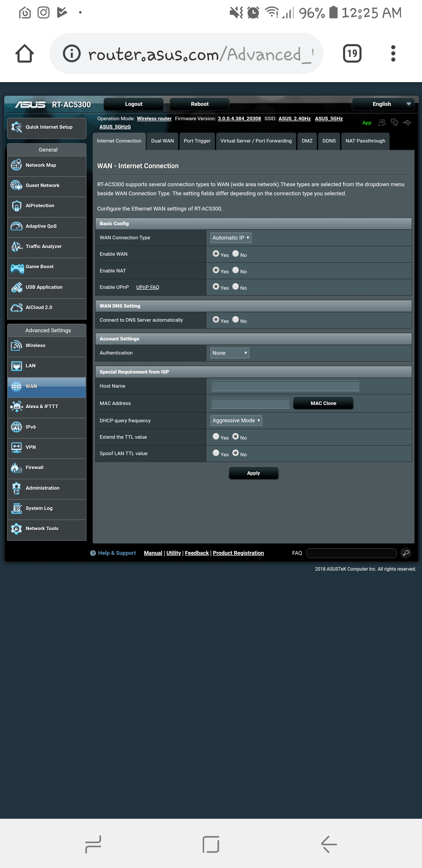
Task: Set Enable NAT to No
Action: point(235,270)
